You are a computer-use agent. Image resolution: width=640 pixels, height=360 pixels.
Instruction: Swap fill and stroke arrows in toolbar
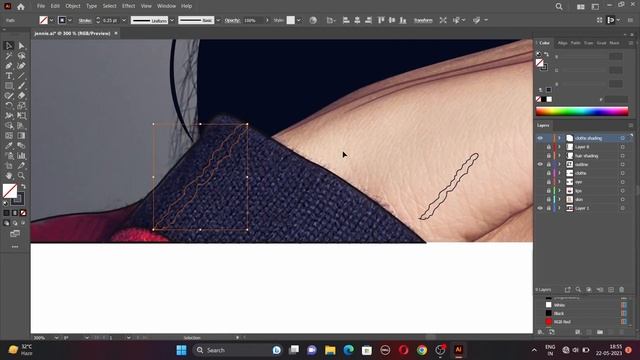tap(23, 186)
